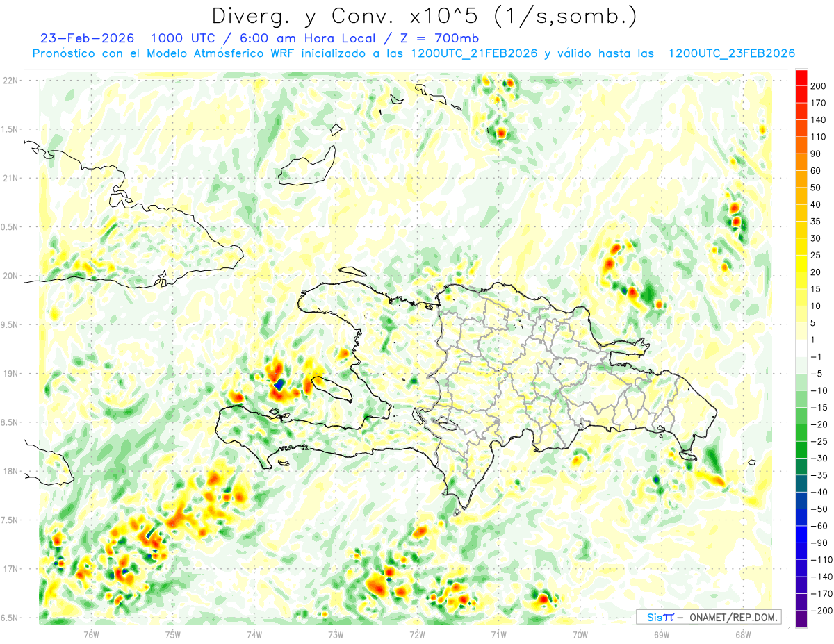
Task: Click the '22N' latitude label
Action: (x=10, y=81)
